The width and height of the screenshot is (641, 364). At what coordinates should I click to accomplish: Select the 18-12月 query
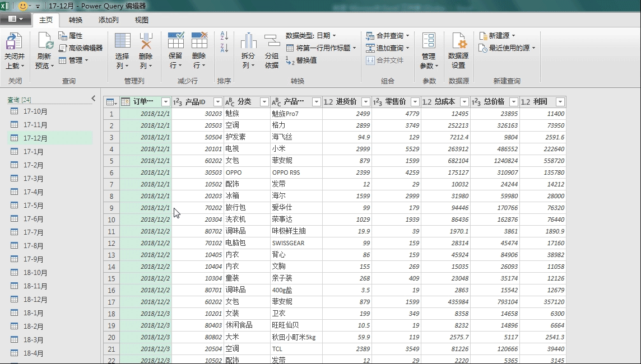(50, 300)
